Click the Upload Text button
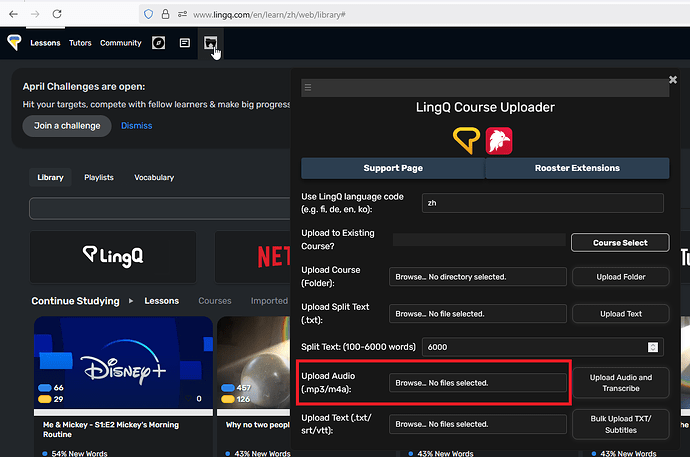The image size is (690, 457). [620, 314]
